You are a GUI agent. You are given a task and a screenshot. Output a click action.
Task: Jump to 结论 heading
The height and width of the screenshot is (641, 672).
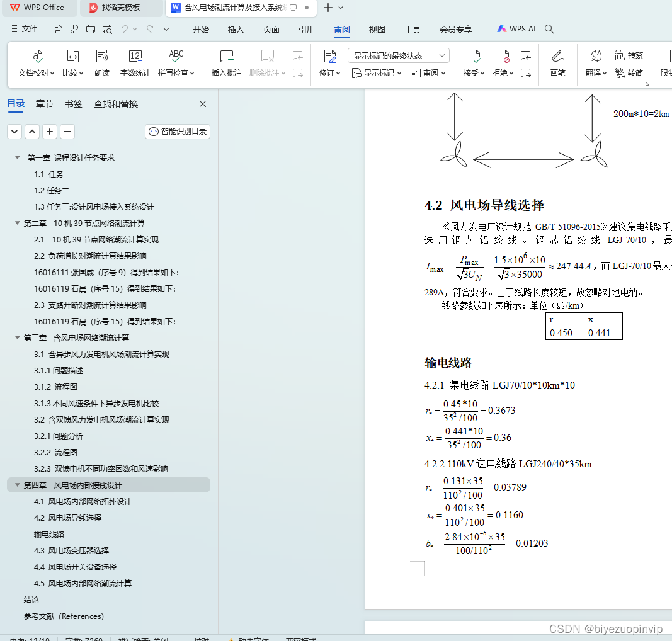[31, 599]
